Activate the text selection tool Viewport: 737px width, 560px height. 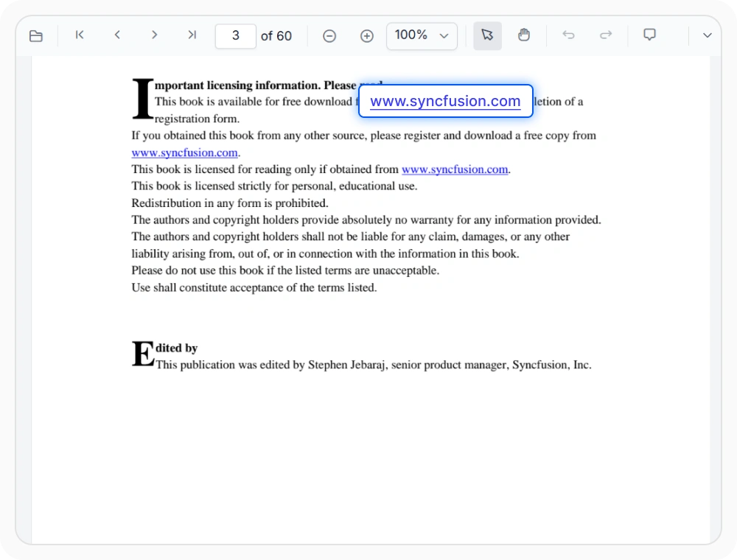click(487, 35)
